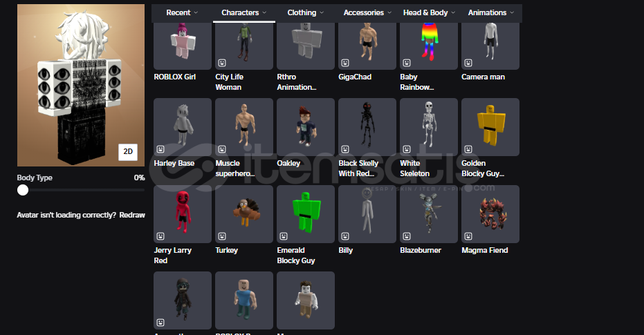Click bundle icon on Billy card

[x=345, y=236]
